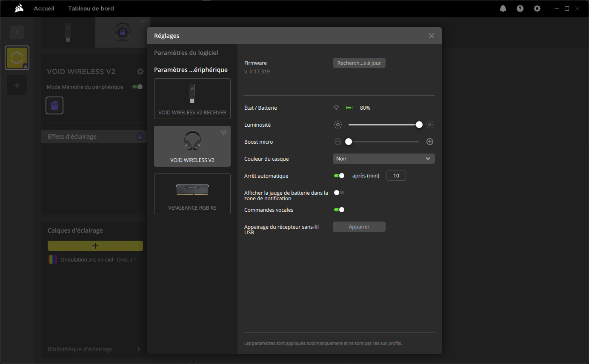
Task: Select VENGEANCE RGB RS card
Action: (192, 194)
